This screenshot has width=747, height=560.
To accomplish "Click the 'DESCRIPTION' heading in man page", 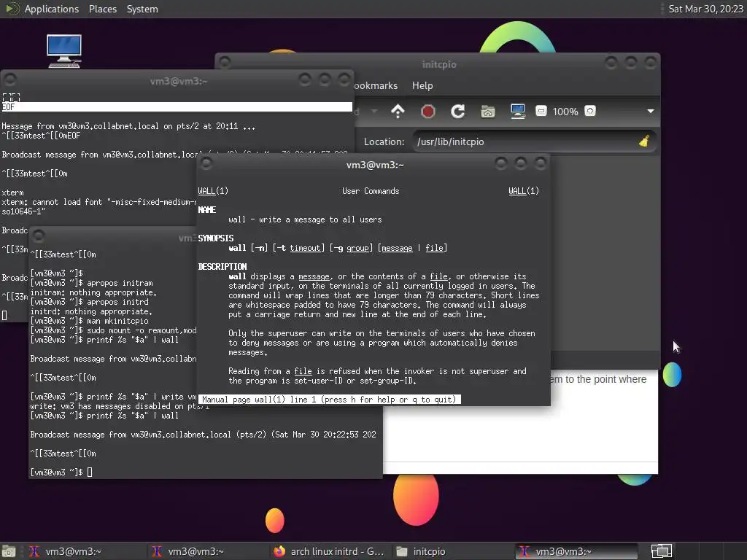I will click(x=222, y=267).
